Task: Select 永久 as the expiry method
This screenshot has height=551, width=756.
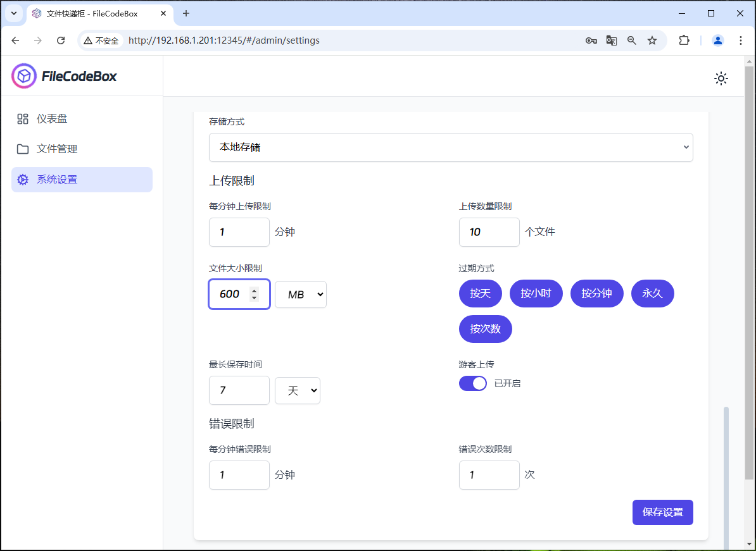Action: [652, 294]
